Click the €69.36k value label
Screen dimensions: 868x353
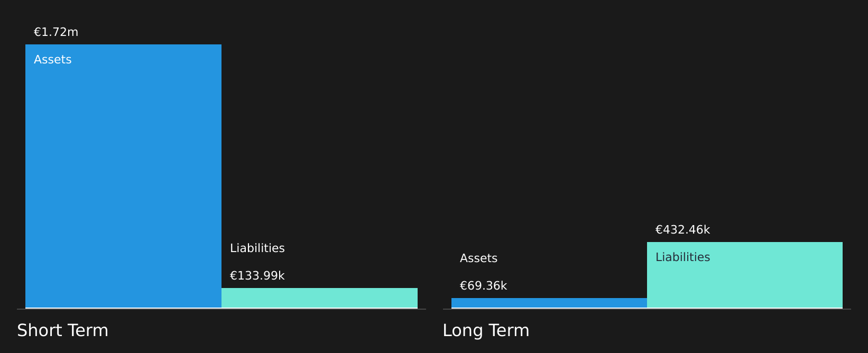coord(483,286)
